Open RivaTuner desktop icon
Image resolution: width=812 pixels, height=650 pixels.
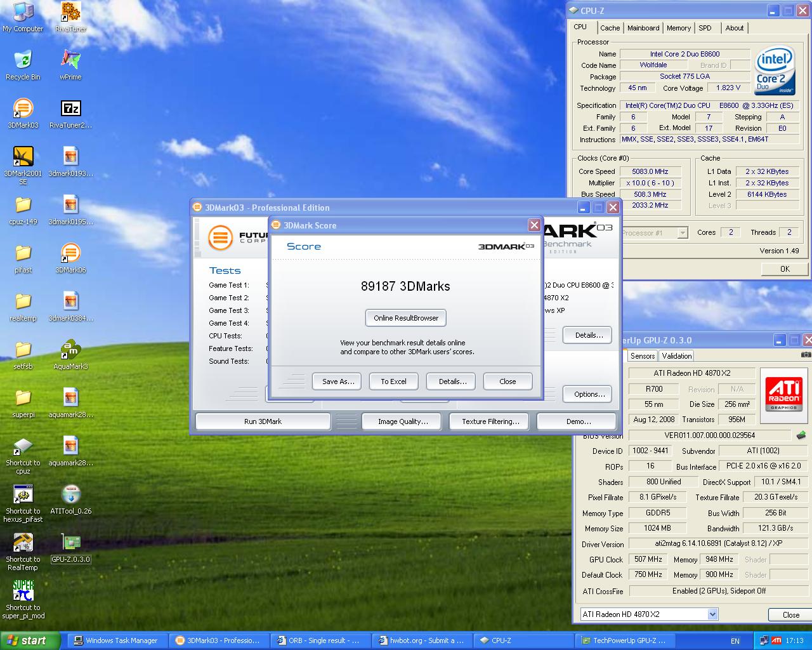pos(70,17)
